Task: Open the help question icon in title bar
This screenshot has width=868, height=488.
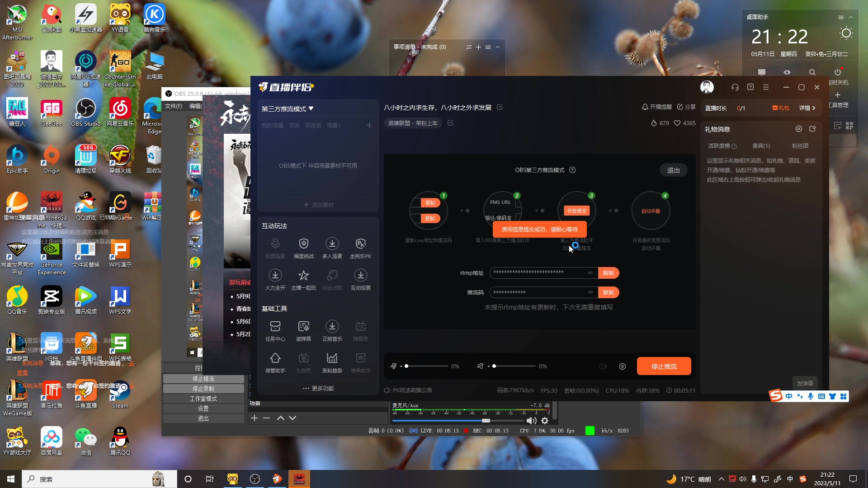Action: click(x=750, y=87)
